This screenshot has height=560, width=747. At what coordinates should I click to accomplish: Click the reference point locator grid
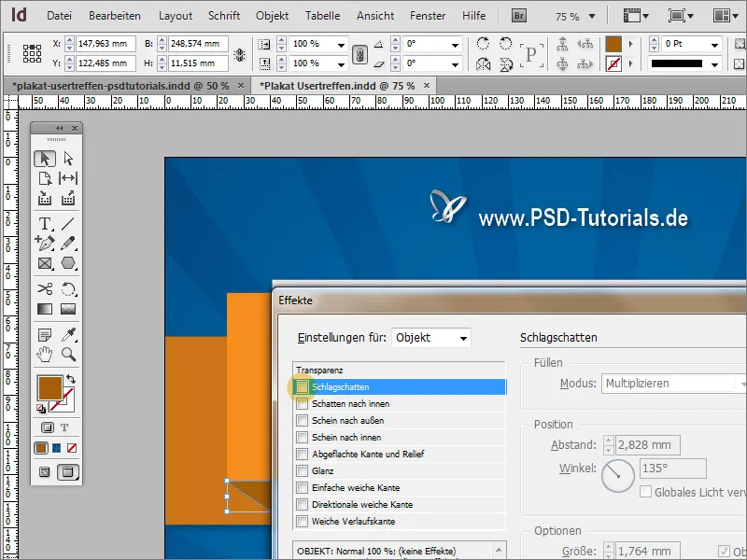tap(32, 53)
